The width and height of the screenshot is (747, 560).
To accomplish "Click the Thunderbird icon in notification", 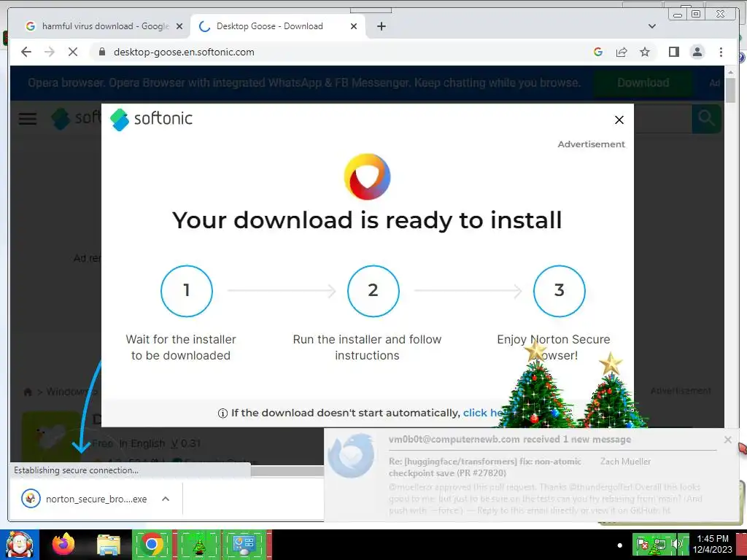I will click(352, 455).
